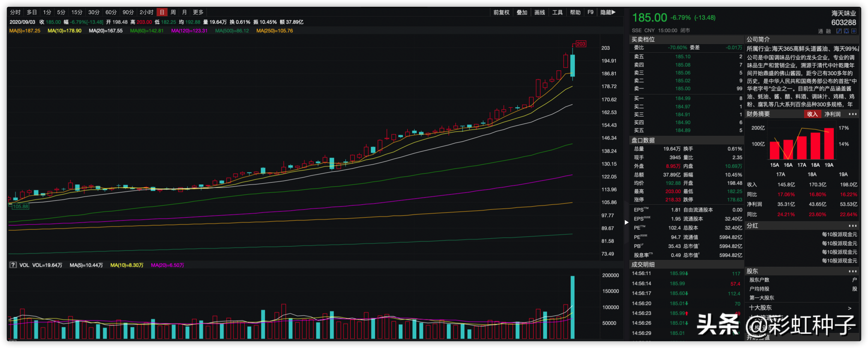
Task: Click the 海天味业 stock name
Action: (x=844, y=14)
